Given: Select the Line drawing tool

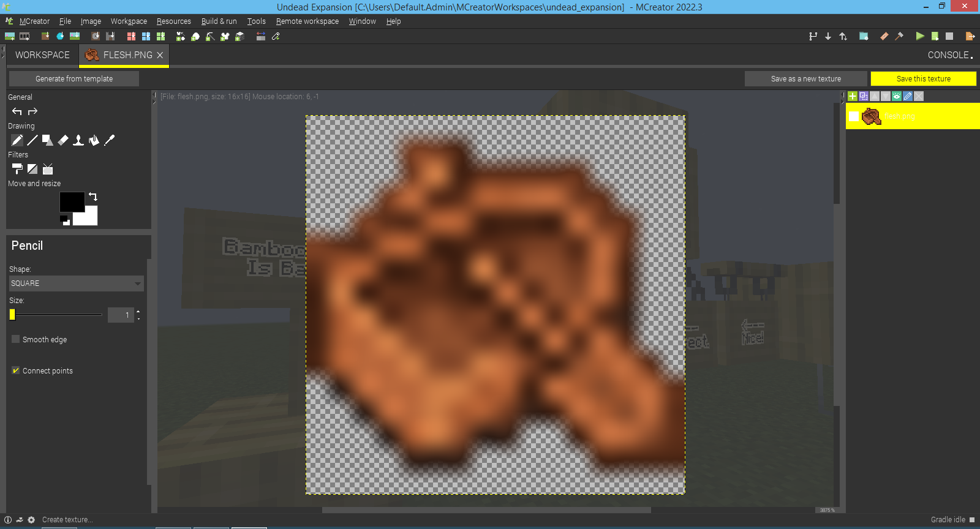Looking at the screenshot, I should point(32,140).
